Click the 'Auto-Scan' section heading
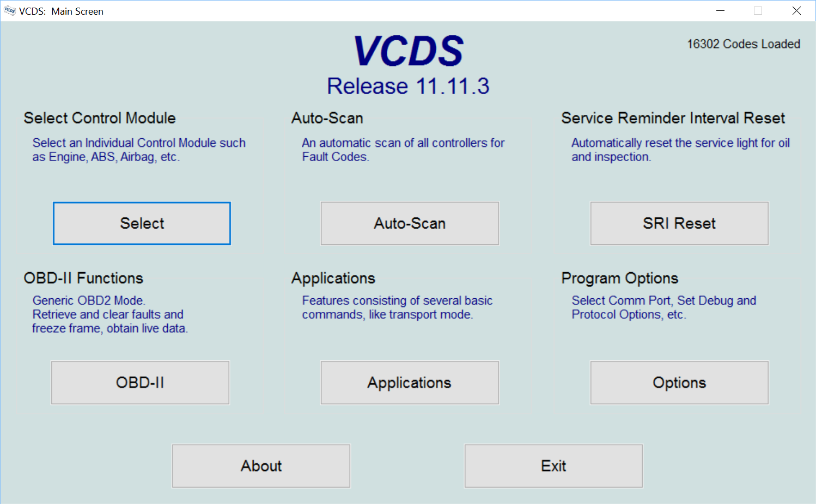Viewport: 816px width, 504px height. 327,118
